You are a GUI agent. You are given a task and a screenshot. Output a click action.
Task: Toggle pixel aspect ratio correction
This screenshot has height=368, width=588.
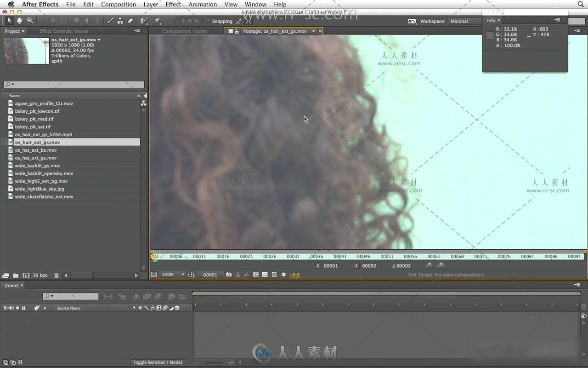(x=274, y=275)
